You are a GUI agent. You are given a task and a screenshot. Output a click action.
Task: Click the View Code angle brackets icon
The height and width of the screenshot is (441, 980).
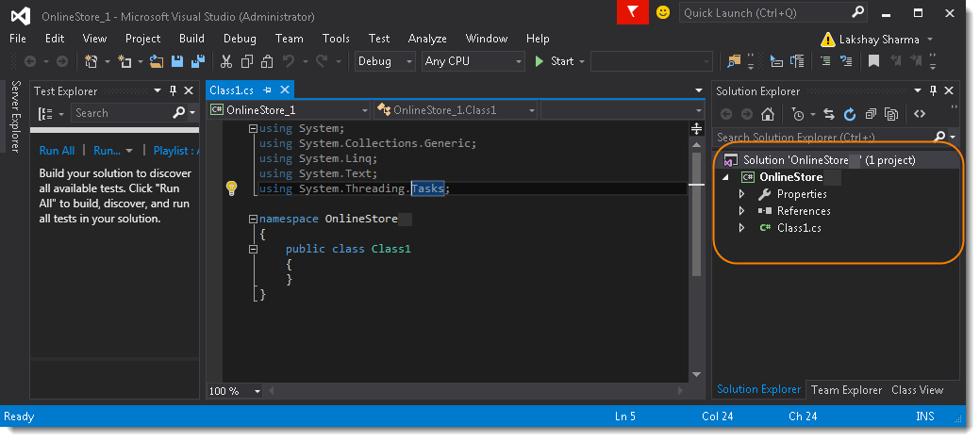pyautogui.click(x=920, y=114)
